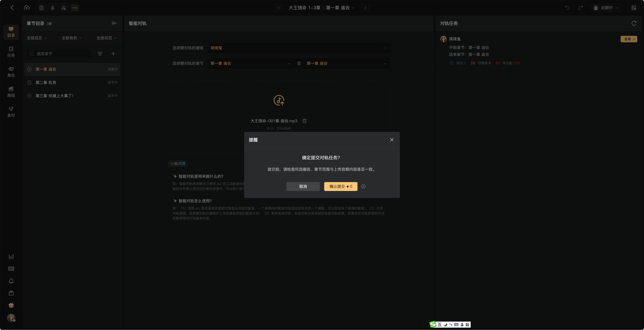Collapse the chapter directory panel

114,23
